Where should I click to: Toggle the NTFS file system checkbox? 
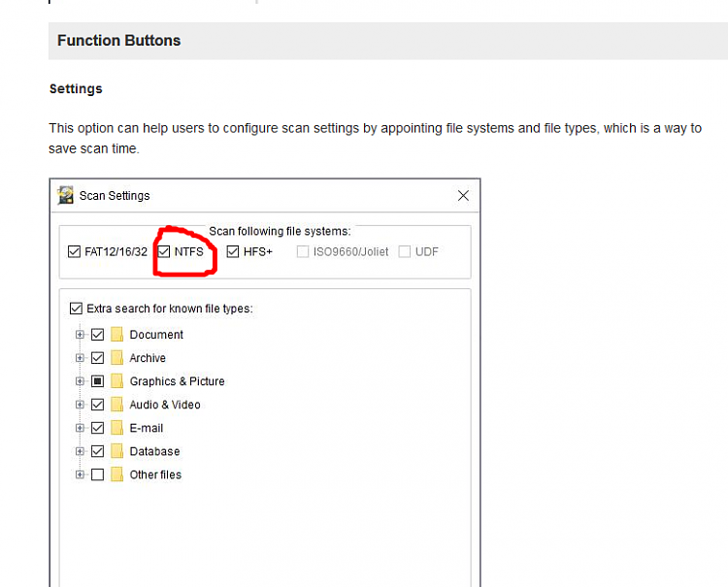164,252
